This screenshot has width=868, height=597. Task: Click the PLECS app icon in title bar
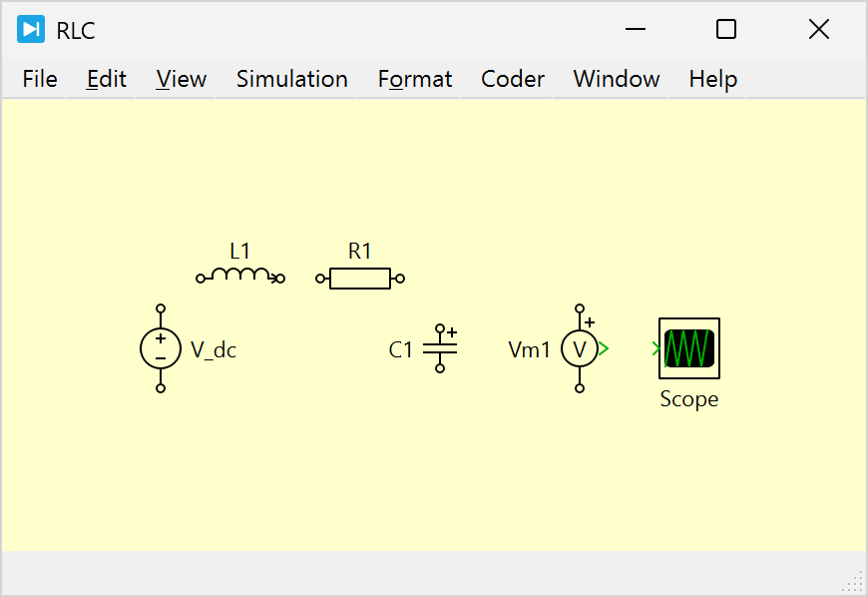[31, 30]
